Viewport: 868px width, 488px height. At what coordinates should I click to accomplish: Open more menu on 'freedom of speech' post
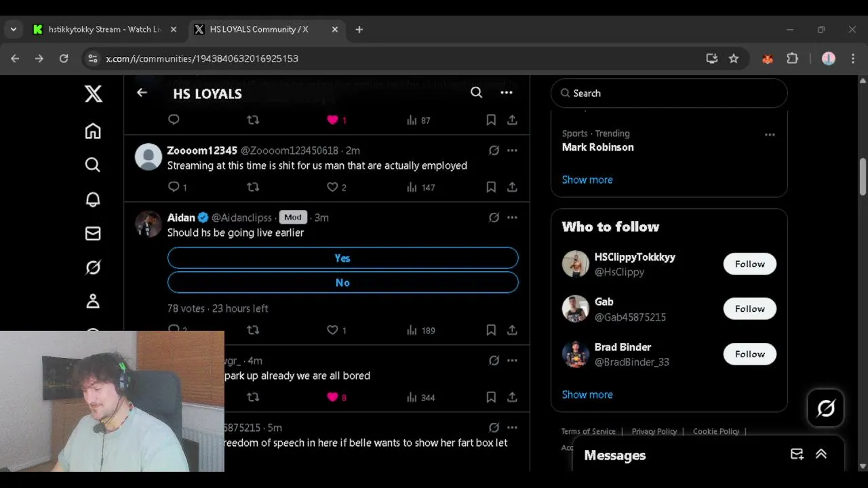(x=512, y=428)
